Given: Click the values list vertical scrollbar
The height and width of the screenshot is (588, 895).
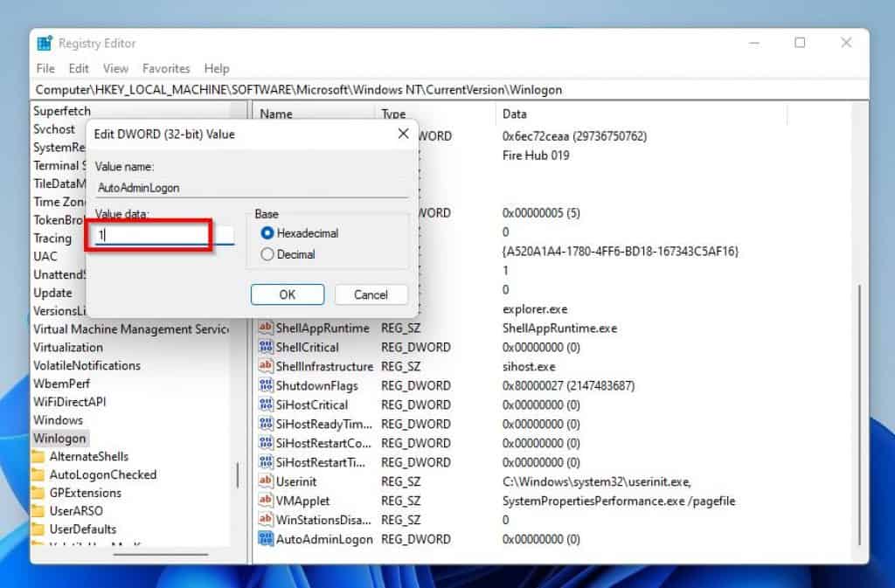Looking at the screenshot, I should [860, 415].
